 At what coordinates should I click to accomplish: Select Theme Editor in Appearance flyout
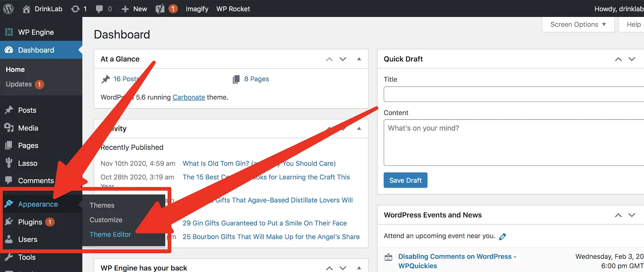point(110,234)
